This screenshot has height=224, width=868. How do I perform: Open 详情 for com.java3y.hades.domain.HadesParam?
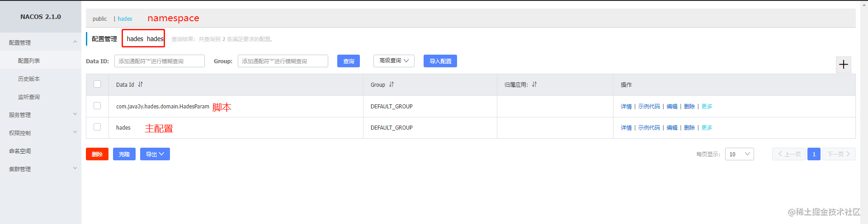tap(626, 107)
